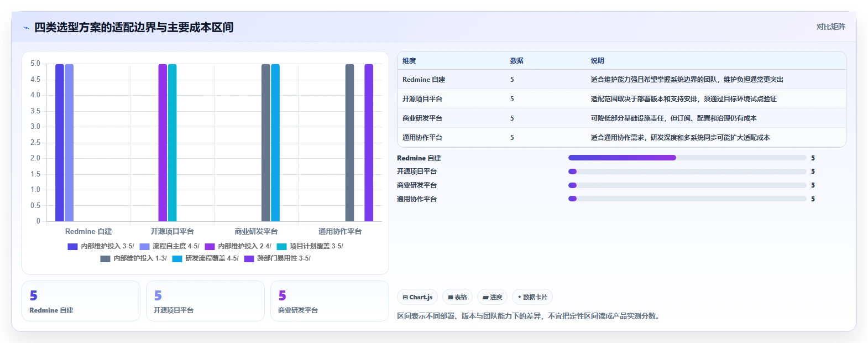
Task: Select the 通用协作平台 progress bar
Action: [x=687, y=199]
